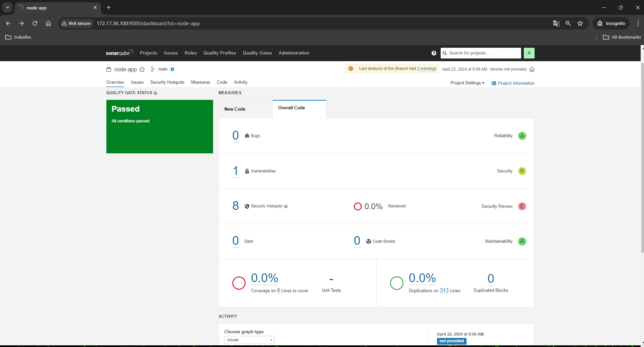This screenshot has height=347, width=644.
Task: Open the 2 warnings link
Action: point(427,69)
